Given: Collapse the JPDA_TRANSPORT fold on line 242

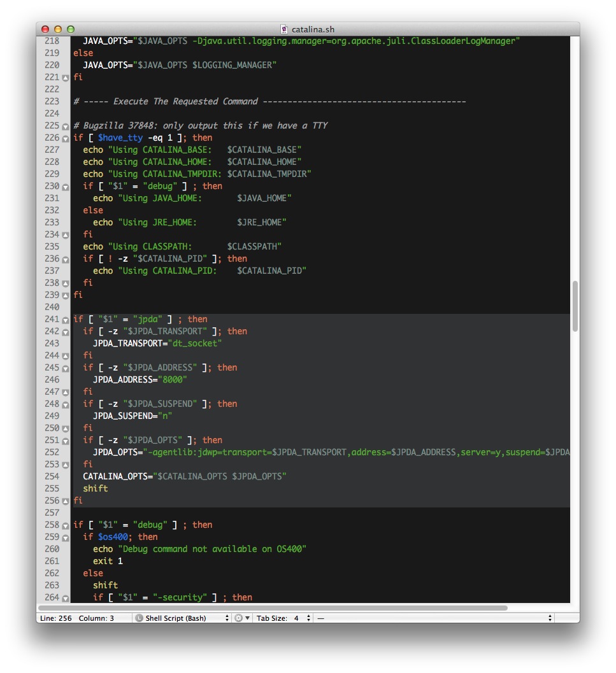Looking at the screenshot, I should click(65, 332).
